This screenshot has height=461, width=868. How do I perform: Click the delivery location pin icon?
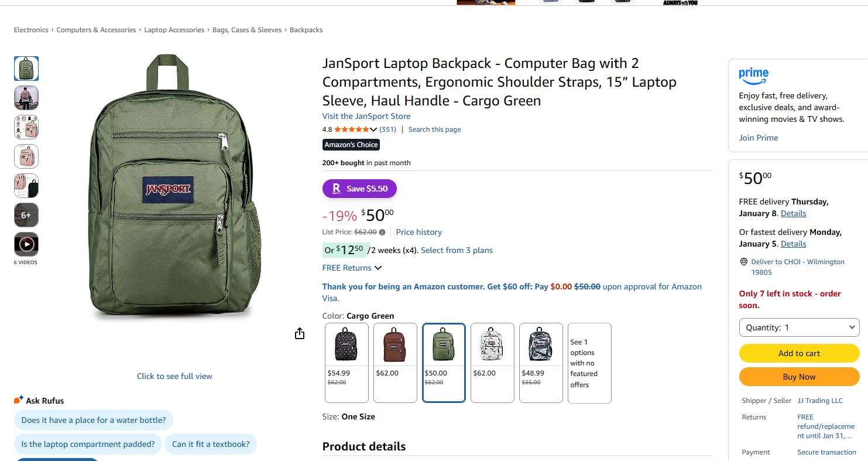(x=744, y=262)
